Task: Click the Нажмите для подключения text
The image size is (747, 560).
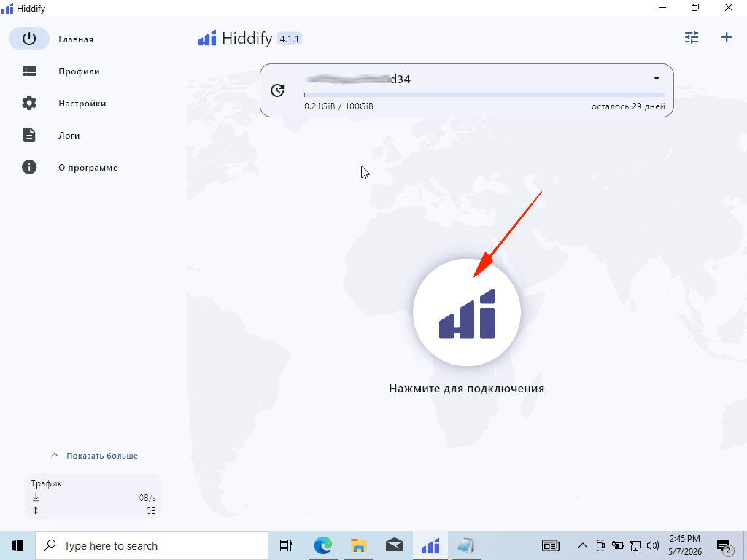Action: (x=466, y=389)
